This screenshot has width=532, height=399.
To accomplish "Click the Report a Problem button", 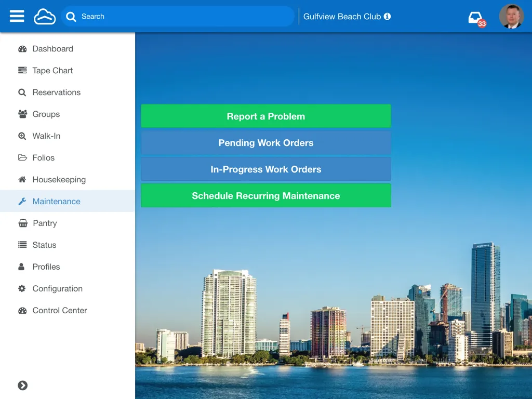I will tap(266, 116).
